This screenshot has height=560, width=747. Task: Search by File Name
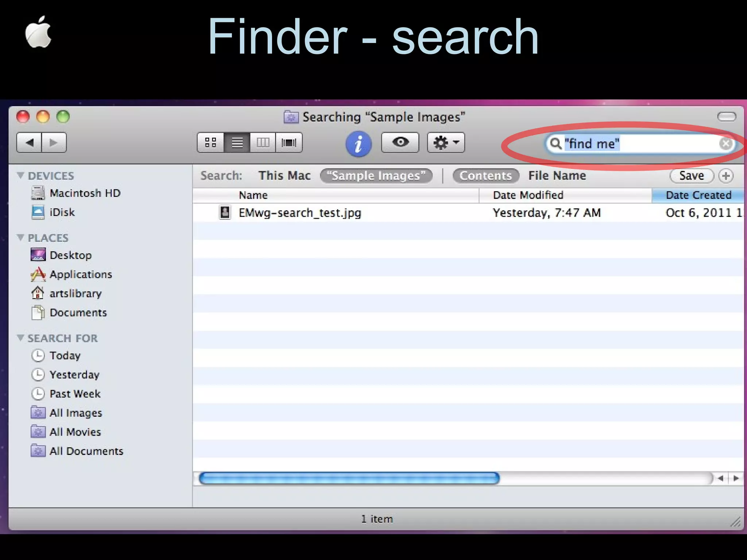[557, 176]
